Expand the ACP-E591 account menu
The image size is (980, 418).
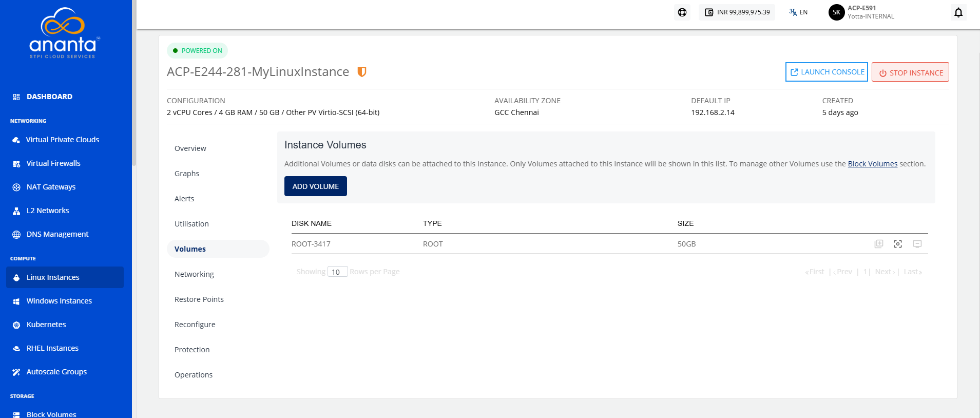[x=871, y=12]
